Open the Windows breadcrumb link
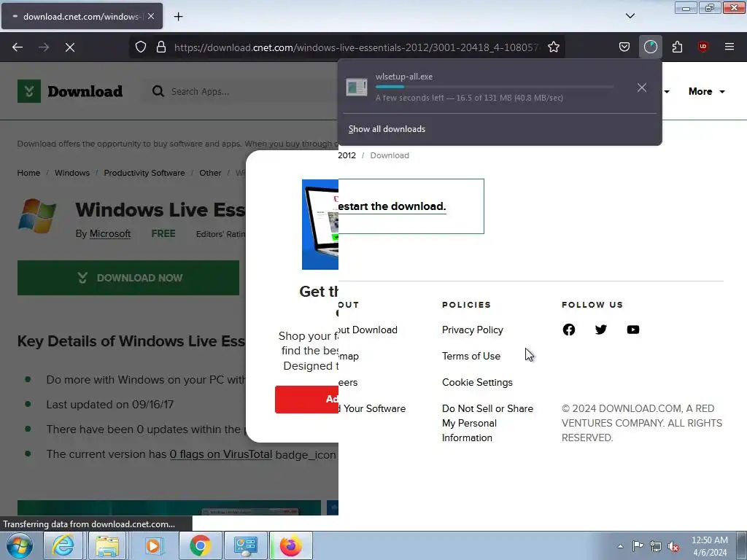Image resolution: width=747 pixels, height=560 pixels. [72, 173]
